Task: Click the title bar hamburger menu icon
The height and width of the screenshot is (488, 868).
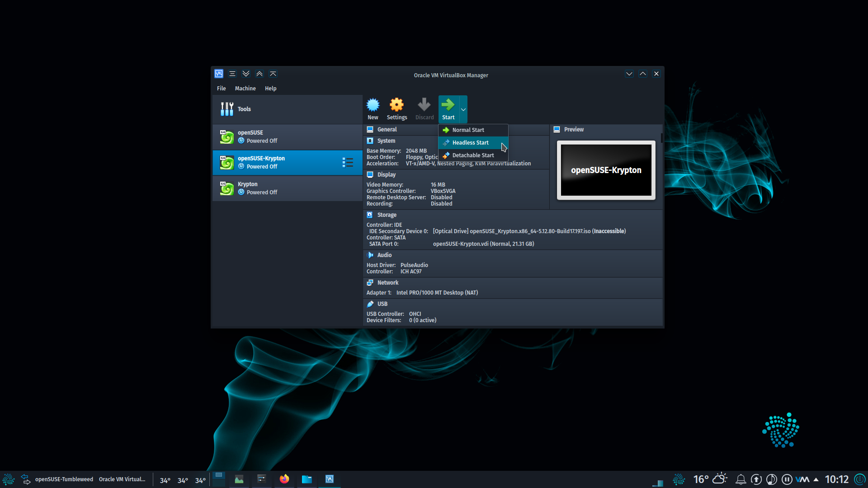Action: pos(232,74)
